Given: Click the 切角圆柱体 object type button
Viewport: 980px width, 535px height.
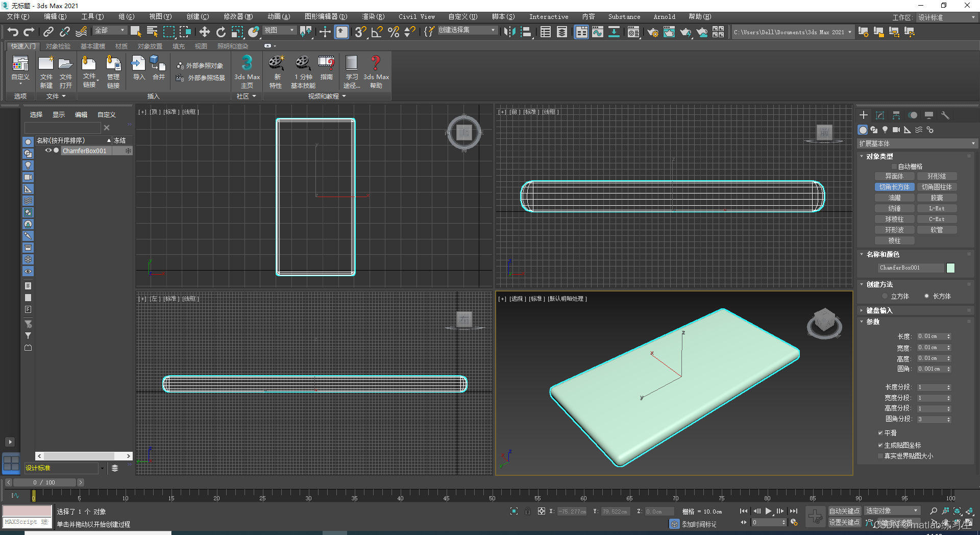Looking at the screenshot, I should coord(937,187).
